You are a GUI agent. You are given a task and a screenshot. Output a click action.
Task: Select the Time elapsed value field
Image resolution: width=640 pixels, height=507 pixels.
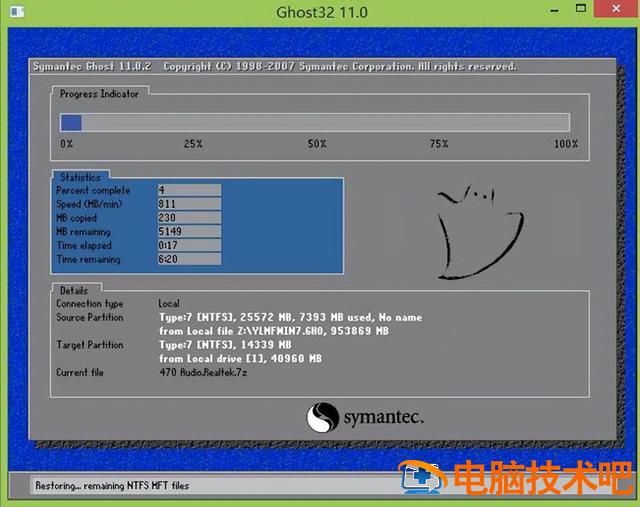[x=189, y=246]
